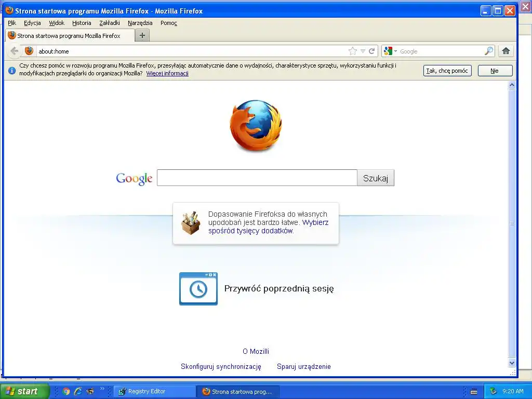Open the URL history dropdown arrow
Screen dimensions: 532x399
click(363, 51)
